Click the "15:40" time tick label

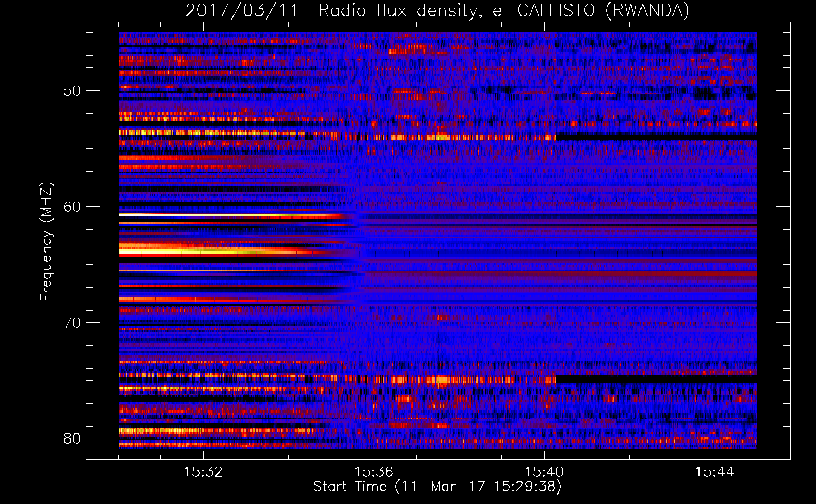pyautogui.click(x=544, y=472)
